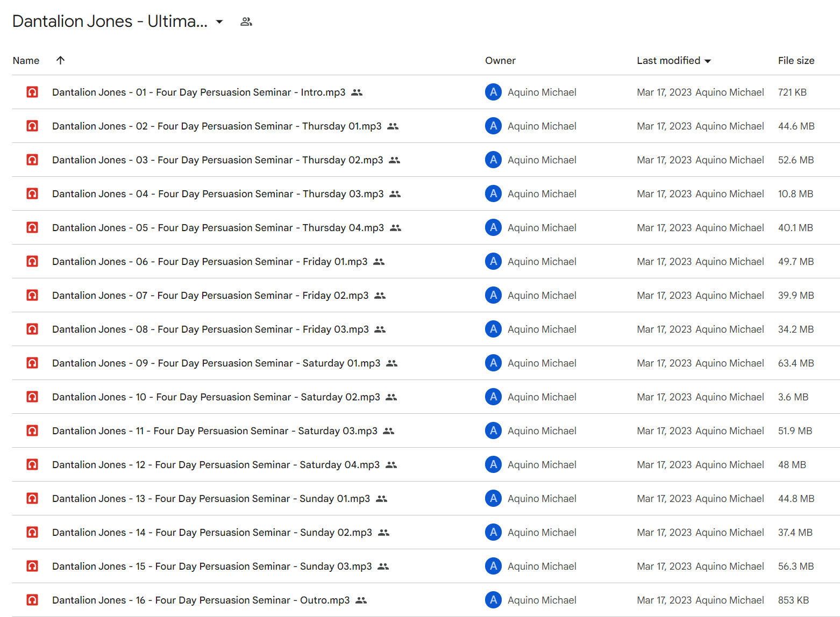This screenshot has height=617, width=840.
Task: Click audio file icon for Outro.mp3
Action: click(x=32, y=600)
